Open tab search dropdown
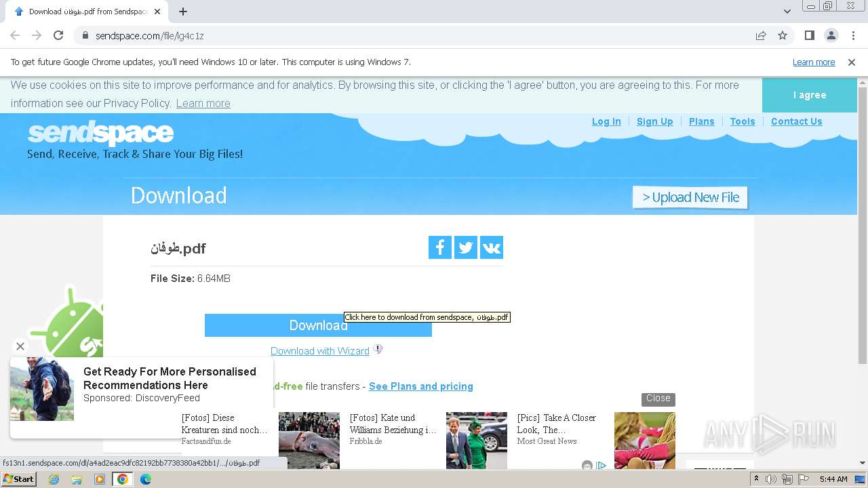Image resolution: width=868 pixels, height=488 pixels. click(x=787, y=12)
